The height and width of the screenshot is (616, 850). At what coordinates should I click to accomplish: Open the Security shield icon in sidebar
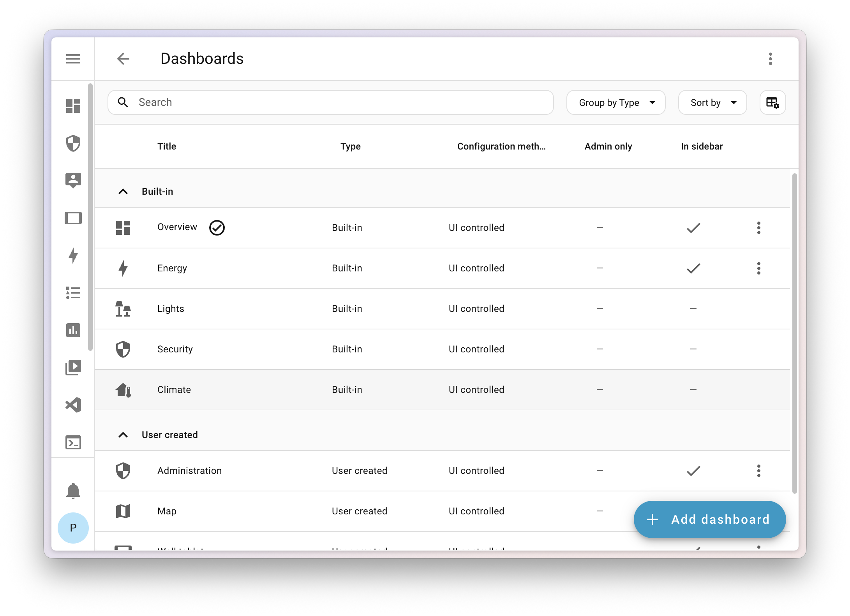73,143
